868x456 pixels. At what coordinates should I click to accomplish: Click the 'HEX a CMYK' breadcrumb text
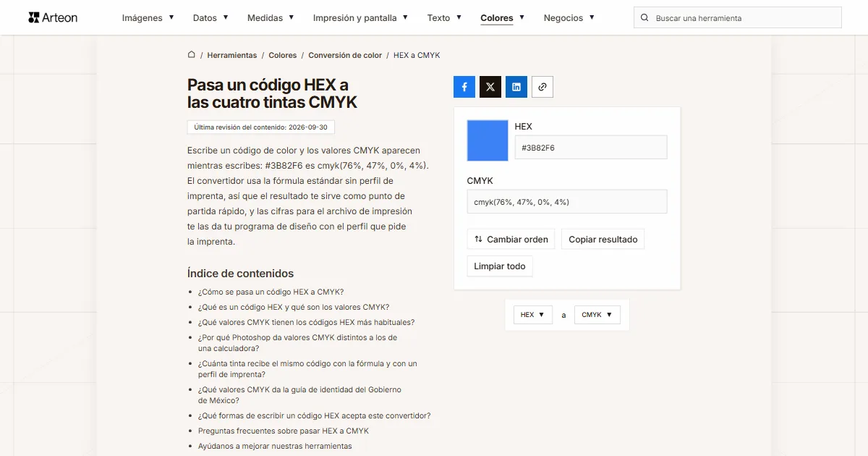(x=417, y=55)
